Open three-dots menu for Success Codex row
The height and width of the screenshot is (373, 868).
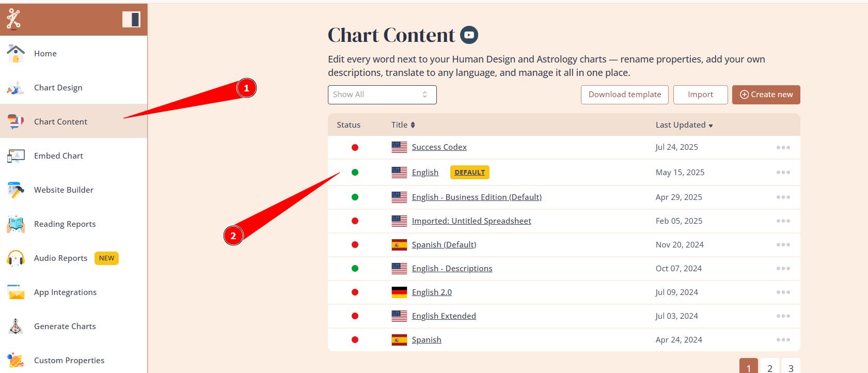(783, 148)
